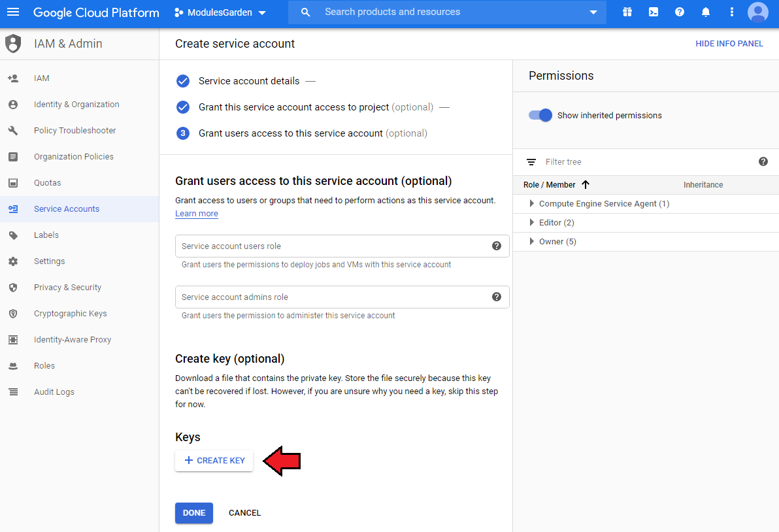Open Cryptographic Keys

[x=71, y=314]
